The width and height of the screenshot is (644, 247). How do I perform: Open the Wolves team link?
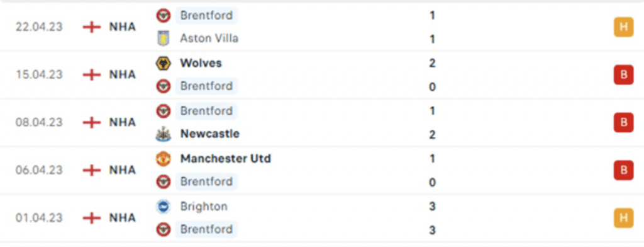201,63
